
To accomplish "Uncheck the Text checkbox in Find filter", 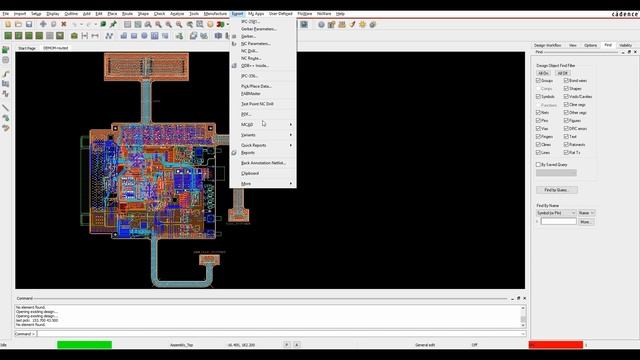I will coord(566,136).
